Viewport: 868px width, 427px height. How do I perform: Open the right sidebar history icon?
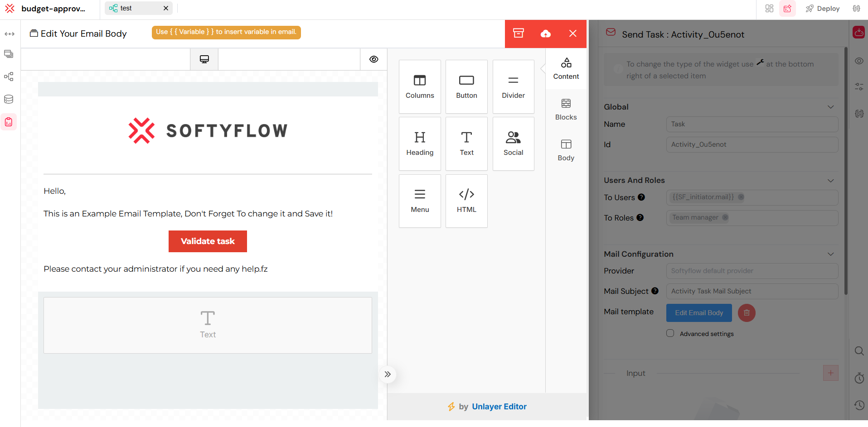coord(859,405)
